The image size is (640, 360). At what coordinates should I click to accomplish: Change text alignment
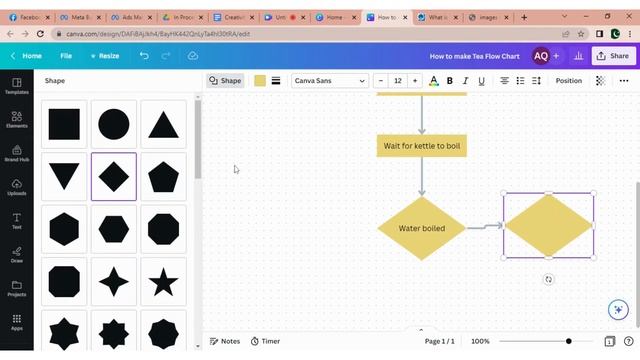(504, 81)
